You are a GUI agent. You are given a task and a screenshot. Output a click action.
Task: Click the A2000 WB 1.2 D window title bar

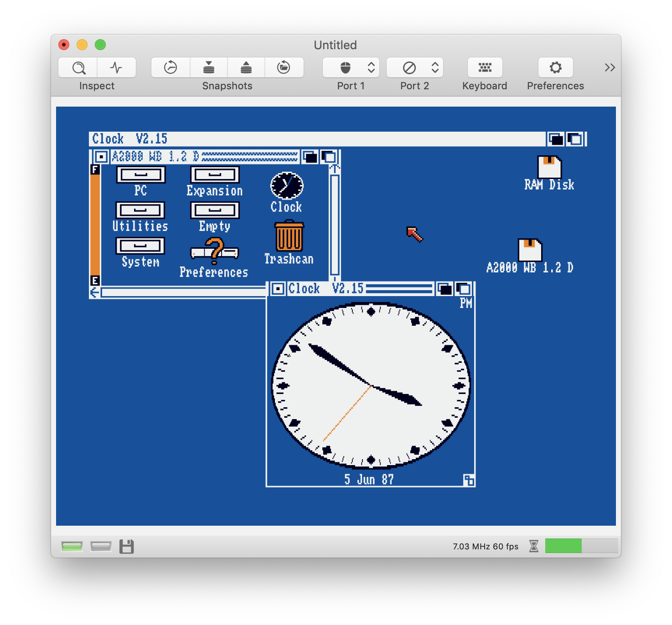coord(205,157)
